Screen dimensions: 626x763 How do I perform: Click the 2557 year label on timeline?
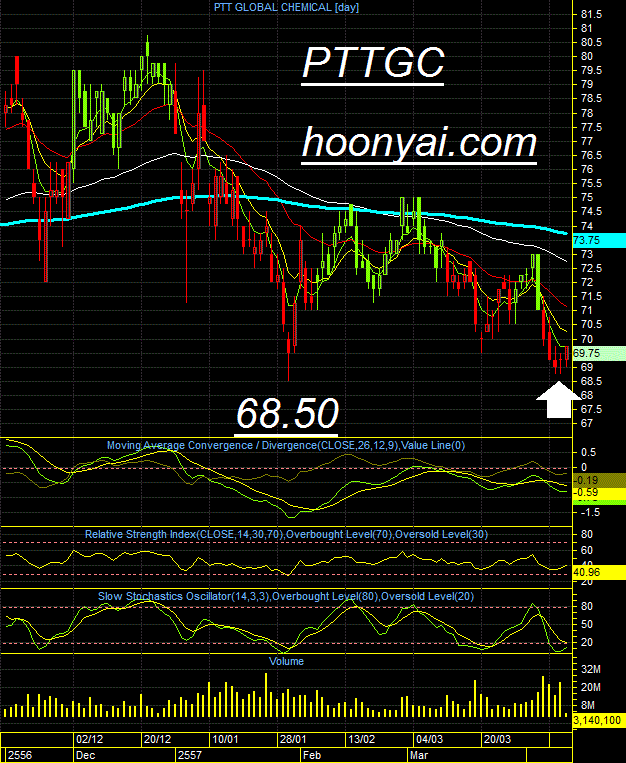(190, 755)
